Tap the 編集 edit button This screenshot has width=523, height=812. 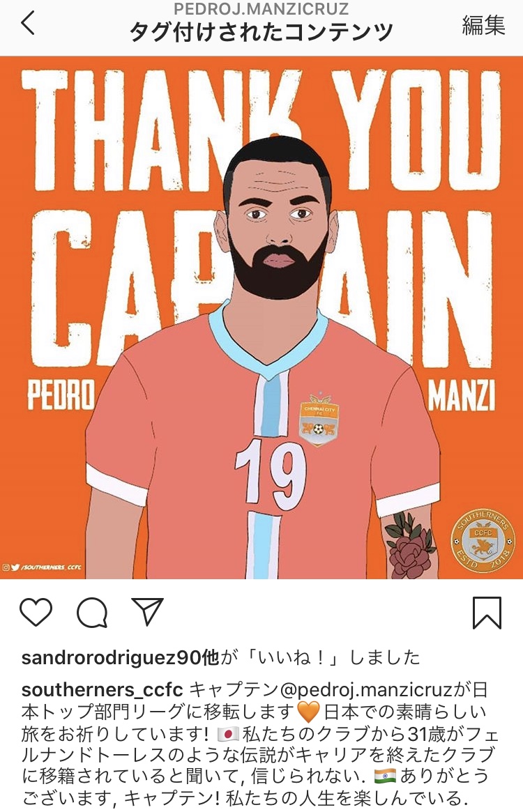point(483,24)
